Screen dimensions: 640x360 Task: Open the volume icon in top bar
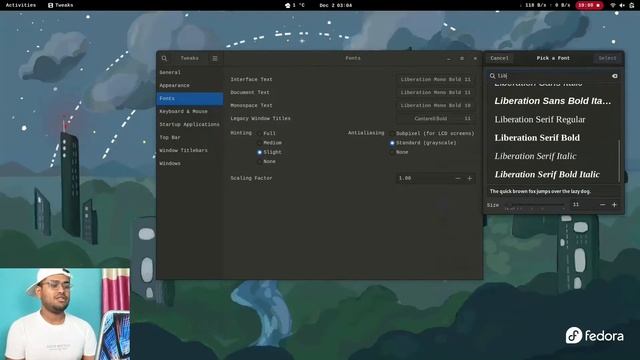click(x=622, y=5)
